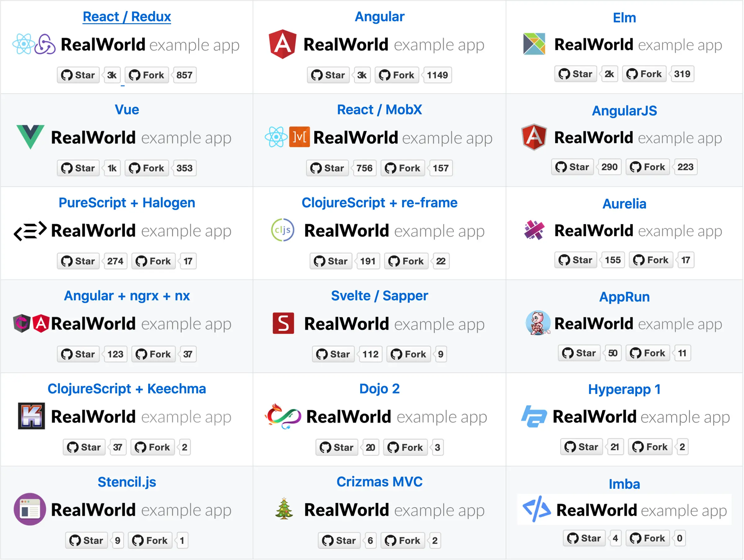Click the Hyperapp logo icon
744x560 pixels.
(x=534, y=417)
